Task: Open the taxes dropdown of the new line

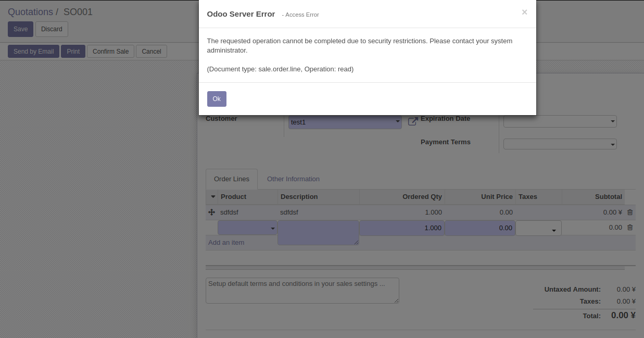Action: pyautogui.click(x=538, y=228)
